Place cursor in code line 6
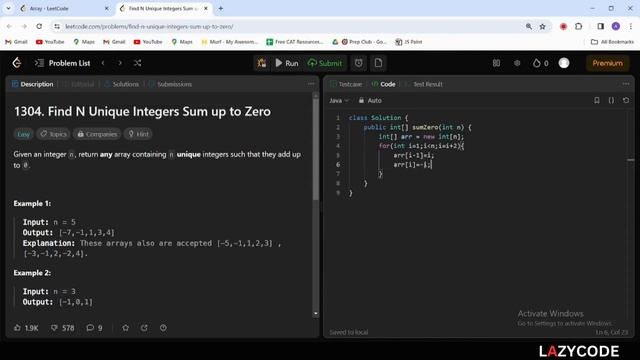 tap(413, 164)
